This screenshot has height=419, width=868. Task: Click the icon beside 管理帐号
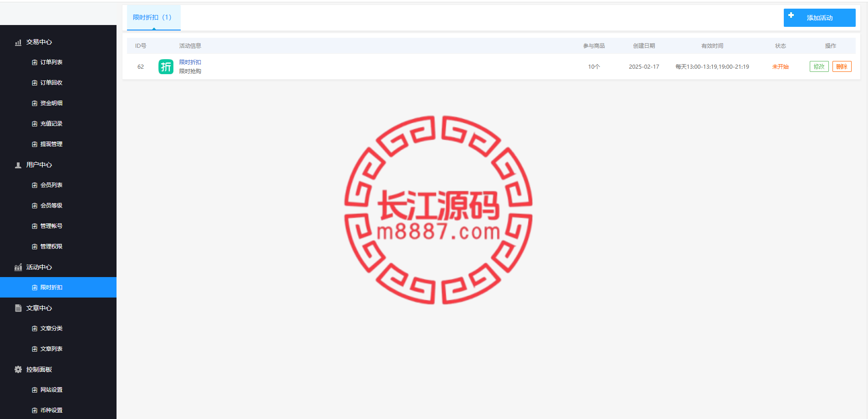tap(35, 226)
